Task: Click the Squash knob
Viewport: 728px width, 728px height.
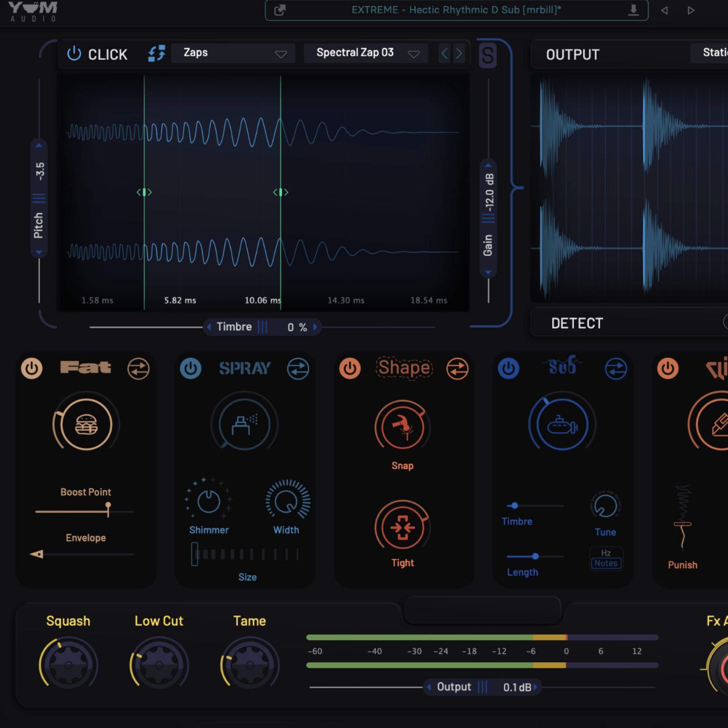Action: pos(69,664)
